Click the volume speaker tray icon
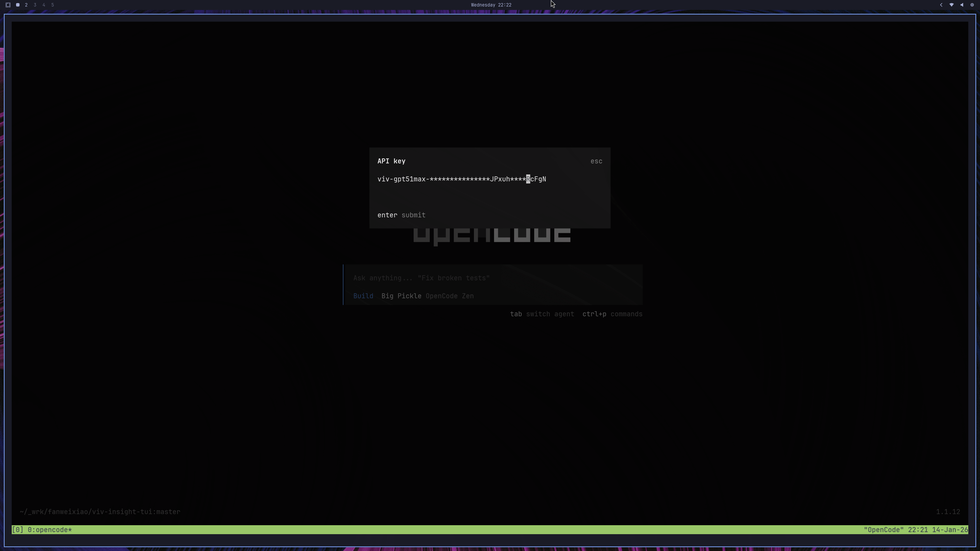 click(x=962, y=5)
